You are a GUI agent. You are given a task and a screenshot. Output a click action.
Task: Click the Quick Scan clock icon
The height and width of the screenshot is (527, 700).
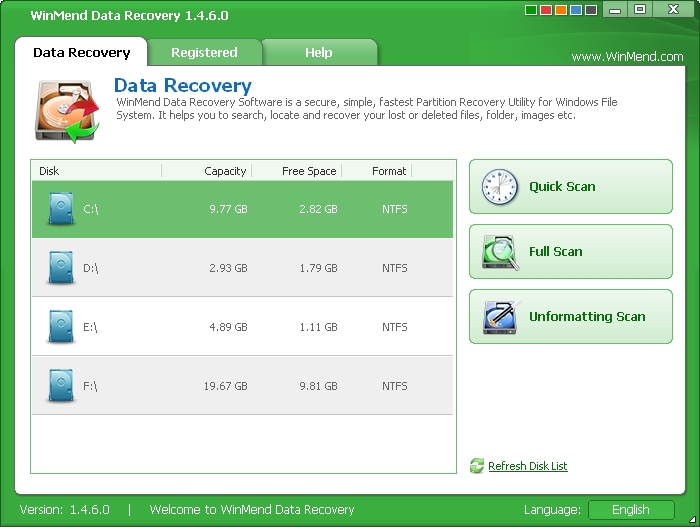tap(500, 187)
